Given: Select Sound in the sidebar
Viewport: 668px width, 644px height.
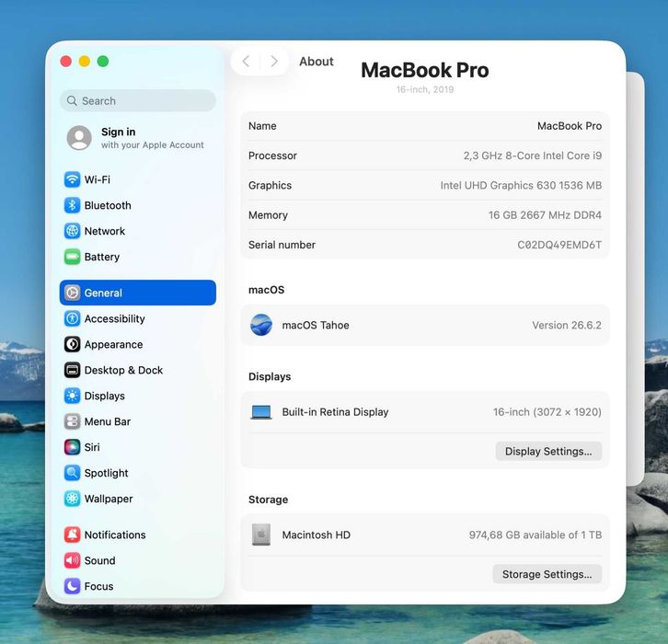Looking at the screenshot, I should point(138,560).
